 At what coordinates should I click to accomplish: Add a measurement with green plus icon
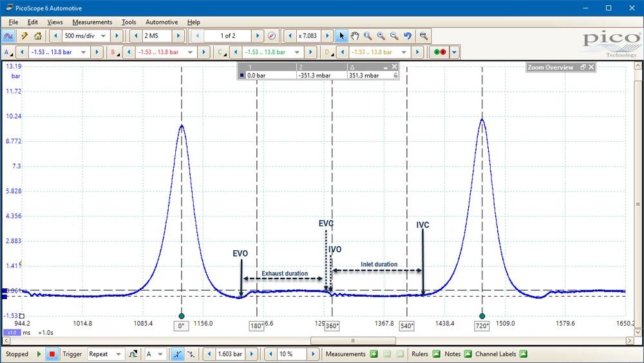point(374,354)
